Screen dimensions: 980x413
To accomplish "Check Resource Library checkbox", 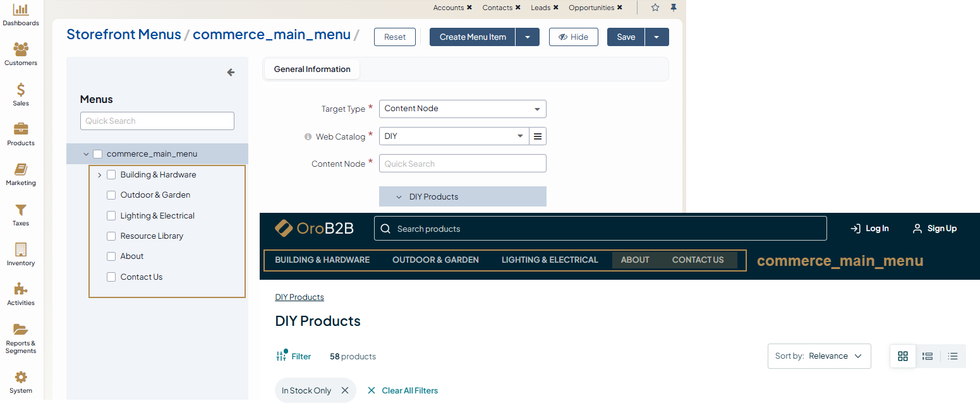I will 111,236.
